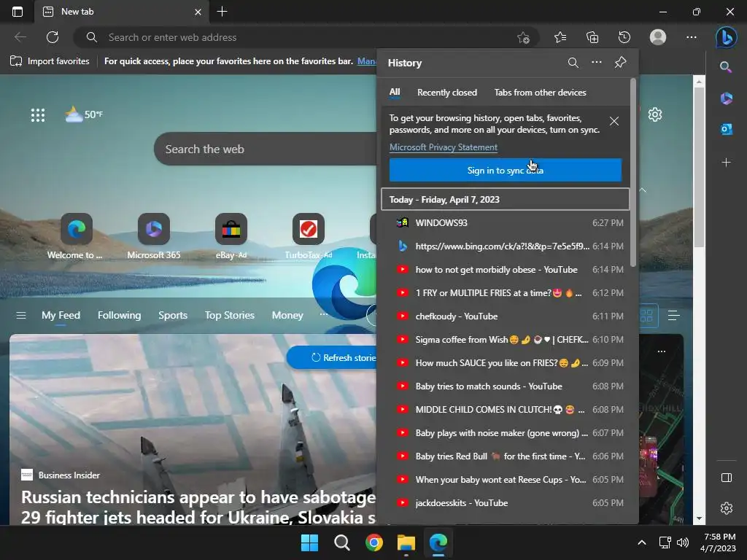Image resolution: width=747 pixels, height=560 pixels.
Task: Add an app to sidebar plus icon
Action: click(726, 163)
